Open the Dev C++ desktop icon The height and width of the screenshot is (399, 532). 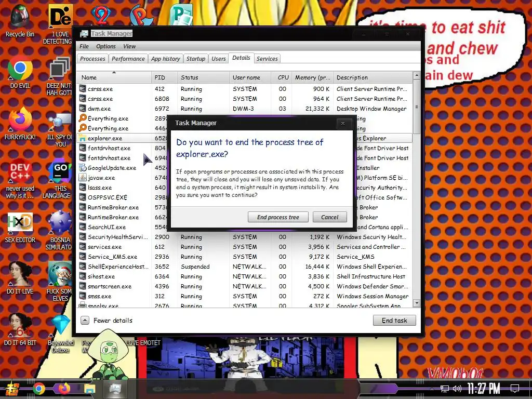click(20, 179)
